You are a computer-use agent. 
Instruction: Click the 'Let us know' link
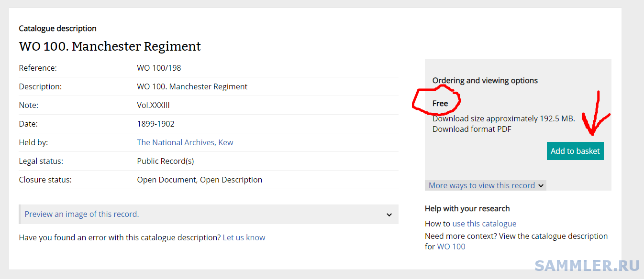[244, 237]
